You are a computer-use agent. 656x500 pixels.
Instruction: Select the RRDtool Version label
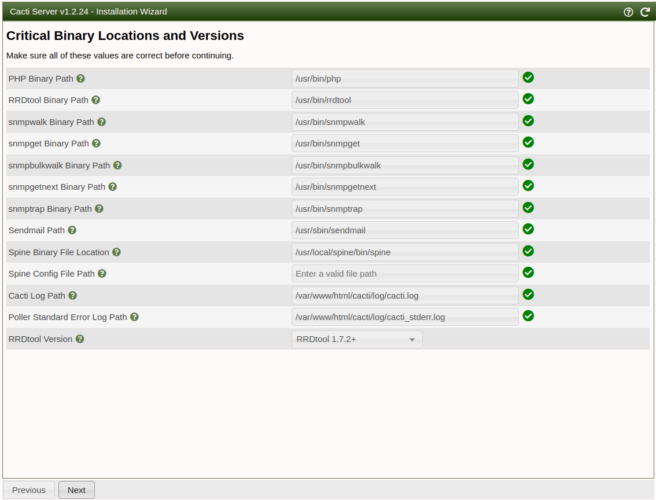pos(40,339)
